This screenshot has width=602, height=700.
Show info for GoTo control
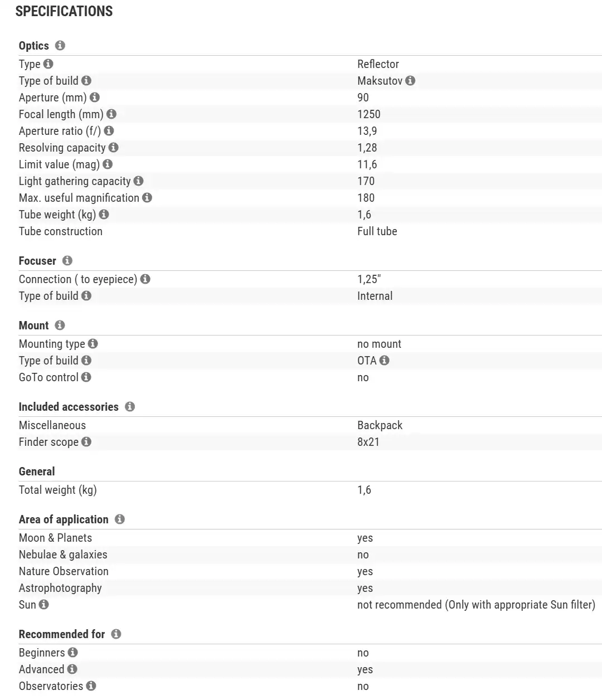click(86, 377)
